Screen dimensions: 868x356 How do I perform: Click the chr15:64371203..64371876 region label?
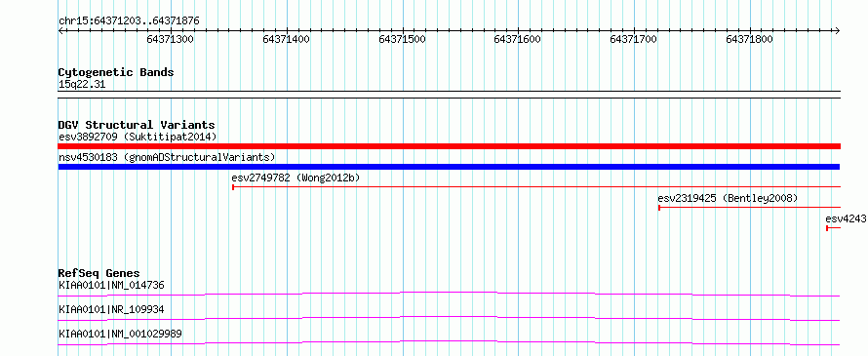click(x=129, y=21)
